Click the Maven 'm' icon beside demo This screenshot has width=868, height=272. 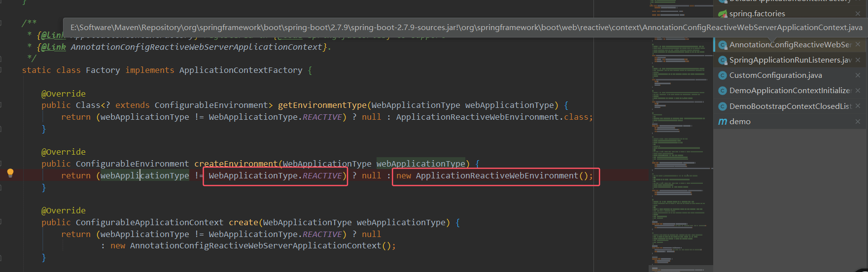723,122
